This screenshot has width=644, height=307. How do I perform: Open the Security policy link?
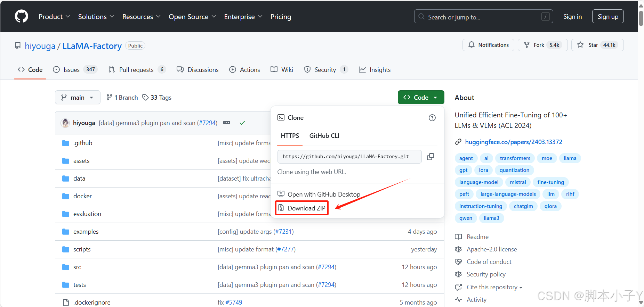pyautogui.click(x=480, y=274)
